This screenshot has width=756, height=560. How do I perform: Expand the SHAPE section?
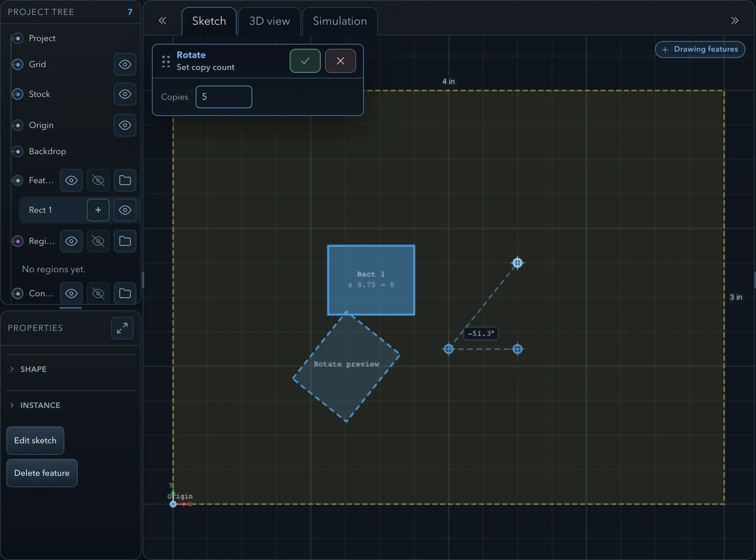(x=71, y=369)
